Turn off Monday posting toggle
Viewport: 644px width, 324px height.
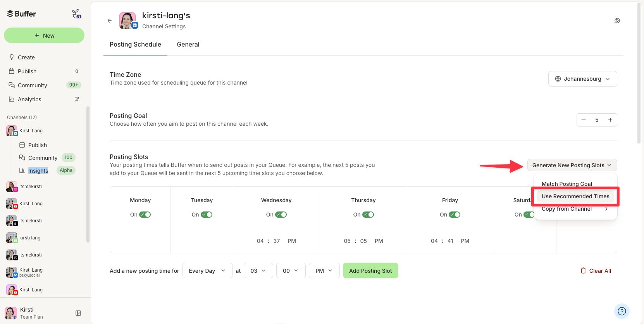[145, 215]
